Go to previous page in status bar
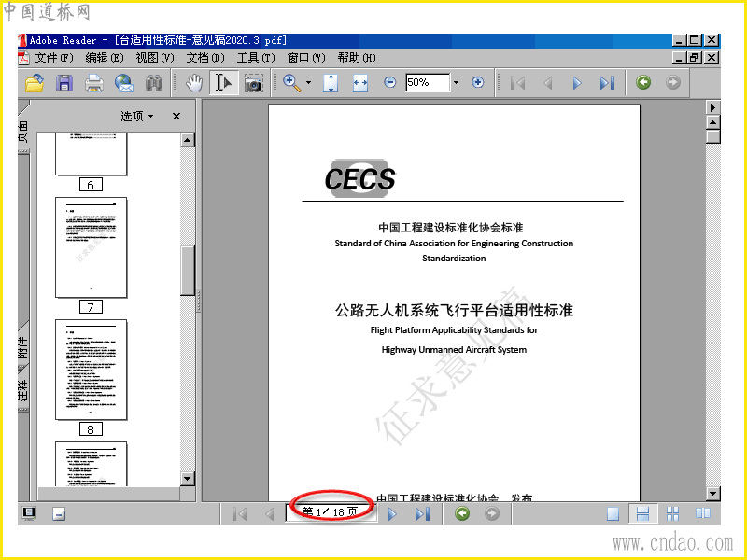Image resolution: width=747 pixels, height=560 pixels. tap(270, 514)
